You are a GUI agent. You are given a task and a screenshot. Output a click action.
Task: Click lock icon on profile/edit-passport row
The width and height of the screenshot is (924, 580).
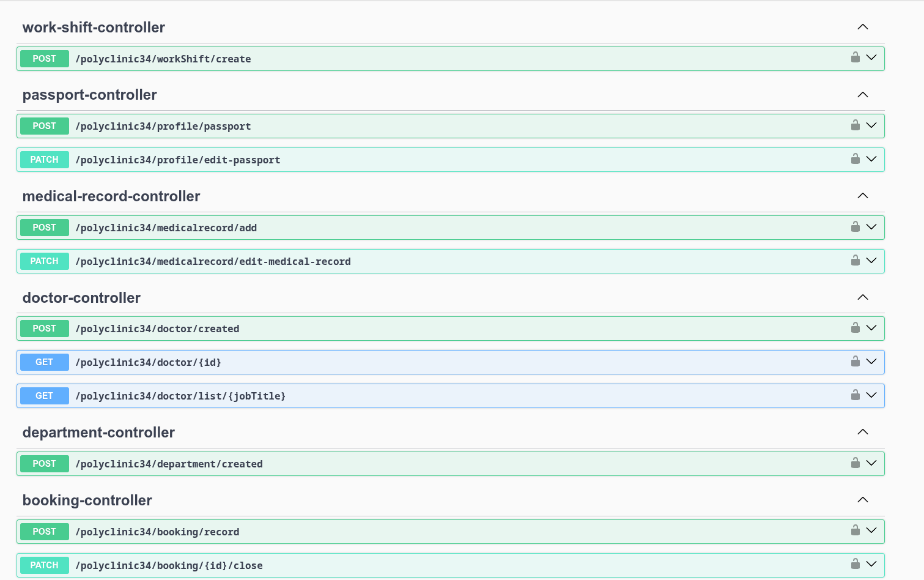pos(856,159)
